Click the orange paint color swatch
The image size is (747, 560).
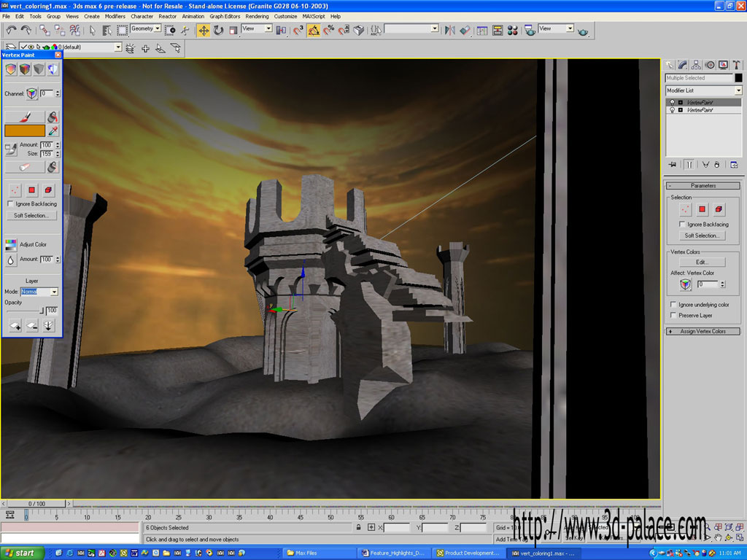point(25,131)
